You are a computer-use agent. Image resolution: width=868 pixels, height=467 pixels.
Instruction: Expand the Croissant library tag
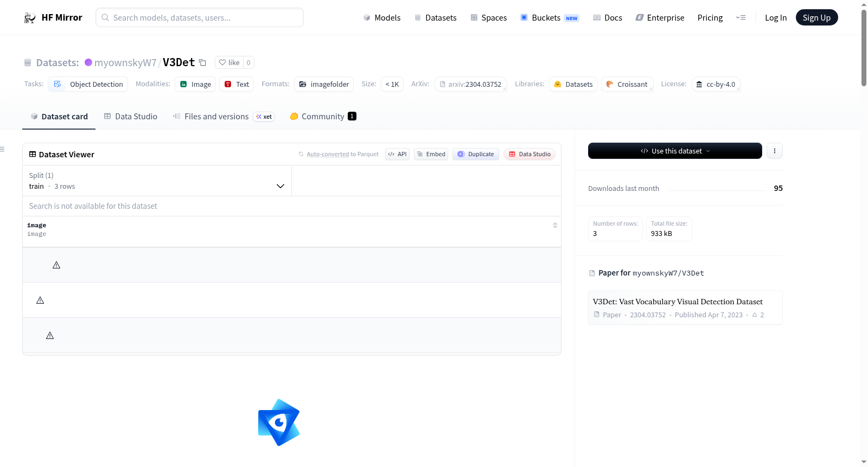point(627,84)
